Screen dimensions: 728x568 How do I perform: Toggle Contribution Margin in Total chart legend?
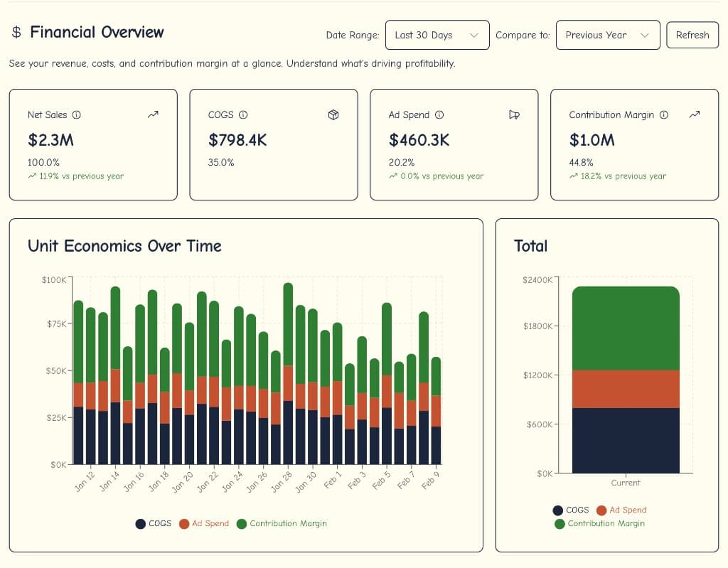point(599,523)
